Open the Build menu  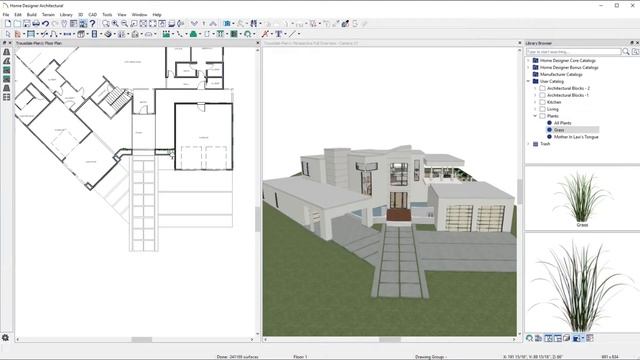coord(31,15)
